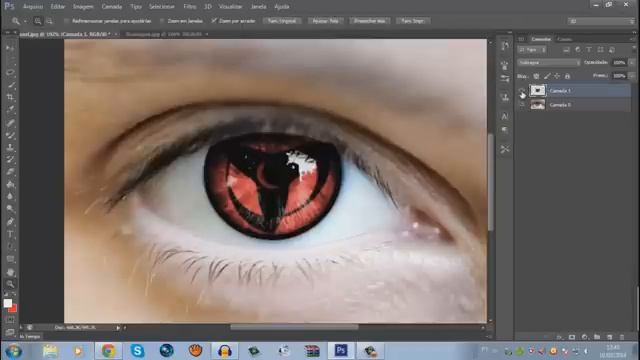The height and width of the screenshot is (360, 640).
Task: Select the Rectangle shape tool
Action: tap(10, 259)
